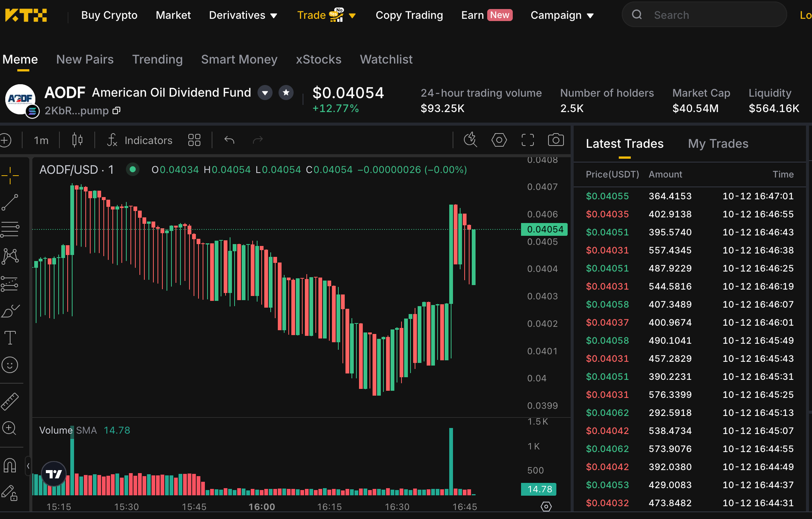
Task: Go to Copy Trading page
Action: point(409,15)
